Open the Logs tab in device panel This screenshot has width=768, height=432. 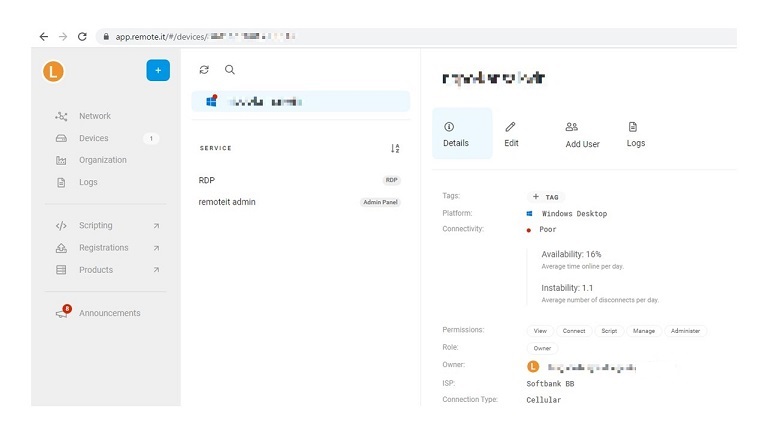point(636,134)
